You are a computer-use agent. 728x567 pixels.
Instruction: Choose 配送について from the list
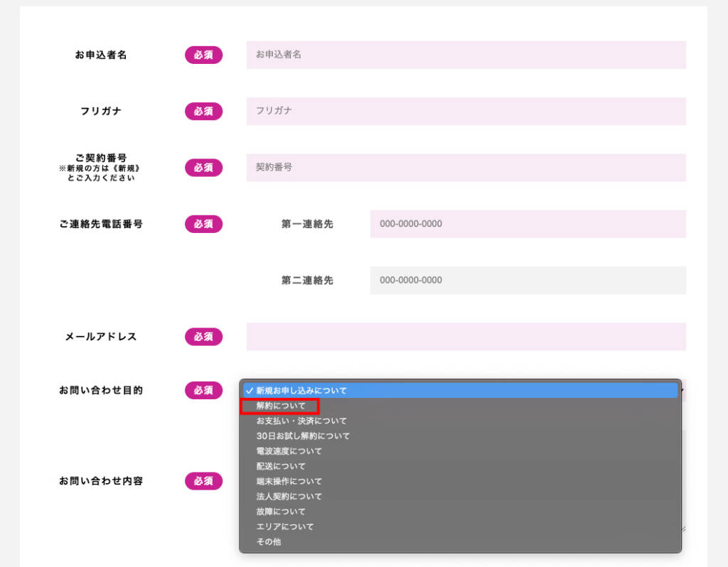[460, 466]
